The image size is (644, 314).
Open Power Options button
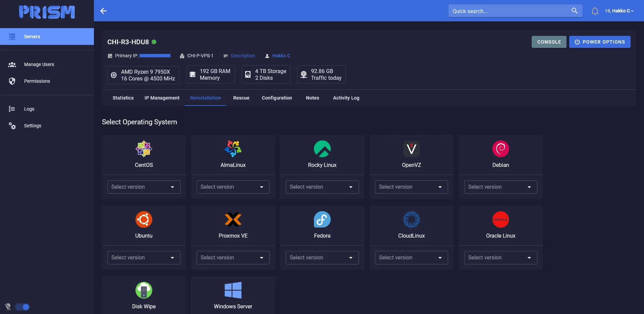[x=599, y=42]
